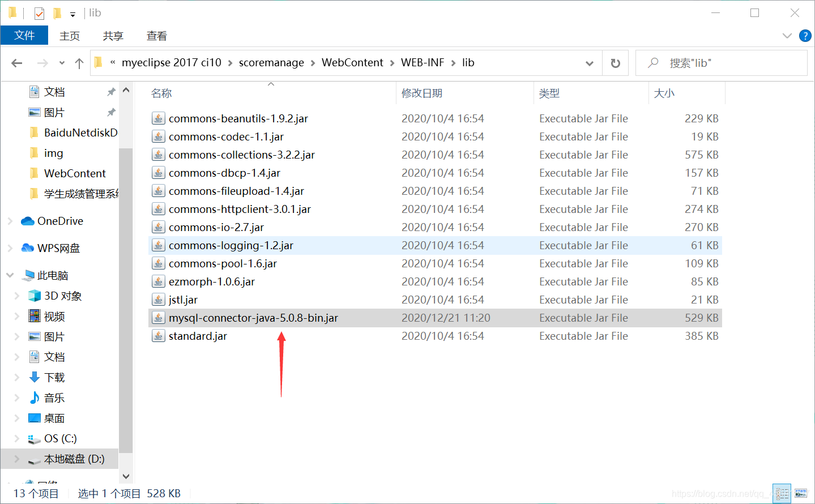The height and width of the screenshot is (504, 815).
Task: Open quick access toolbar customize dropdown
Action: coord(72,15)
